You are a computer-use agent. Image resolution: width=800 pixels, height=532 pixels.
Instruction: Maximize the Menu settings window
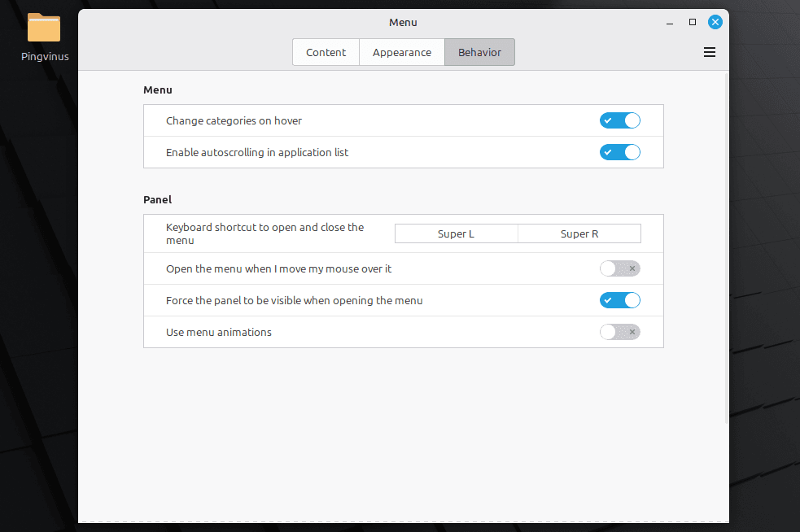[692, 22]
